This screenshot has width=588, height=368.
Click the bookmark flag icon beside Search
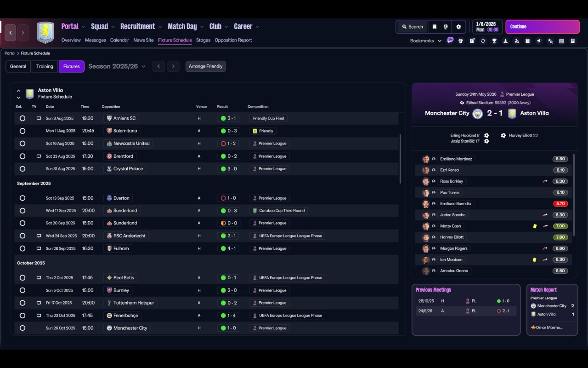(x=434, y=27)
